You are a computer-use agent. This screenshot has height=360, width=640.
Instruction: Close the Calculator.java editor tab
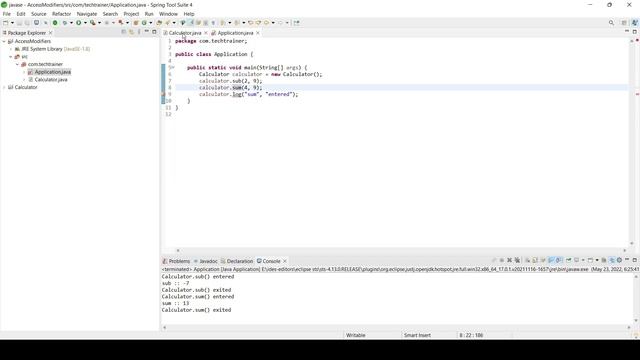[x=206, y=33]
